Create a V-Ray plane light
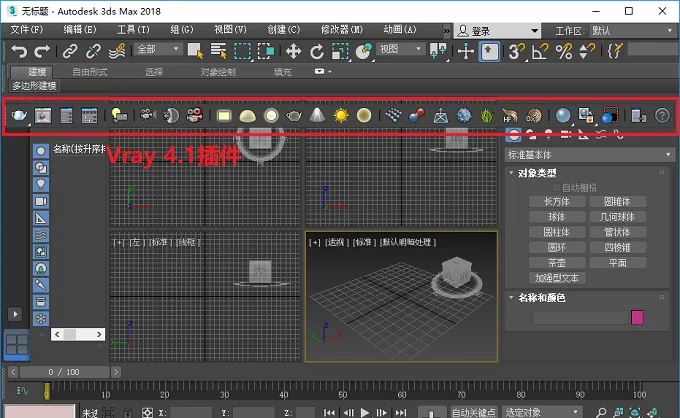The width and height of the screenshot is (680, 418). pyautogui.click(x=224, y=116)
